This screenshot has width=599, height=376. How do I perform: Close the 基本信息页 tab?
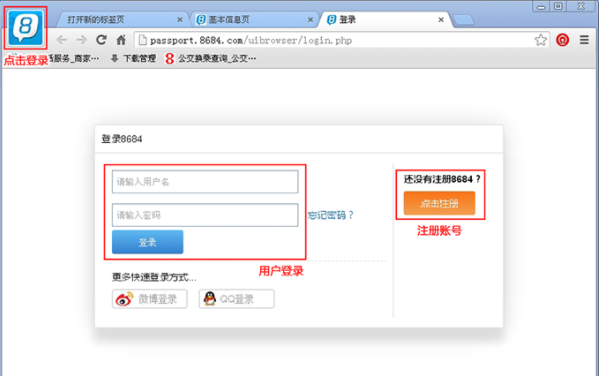pos(310,19)
